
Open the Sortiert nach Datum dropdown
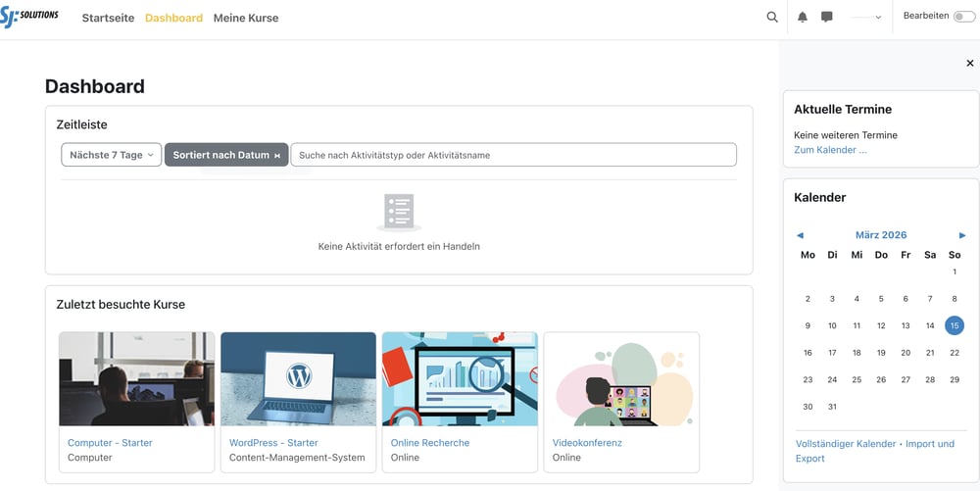(226, 155)
